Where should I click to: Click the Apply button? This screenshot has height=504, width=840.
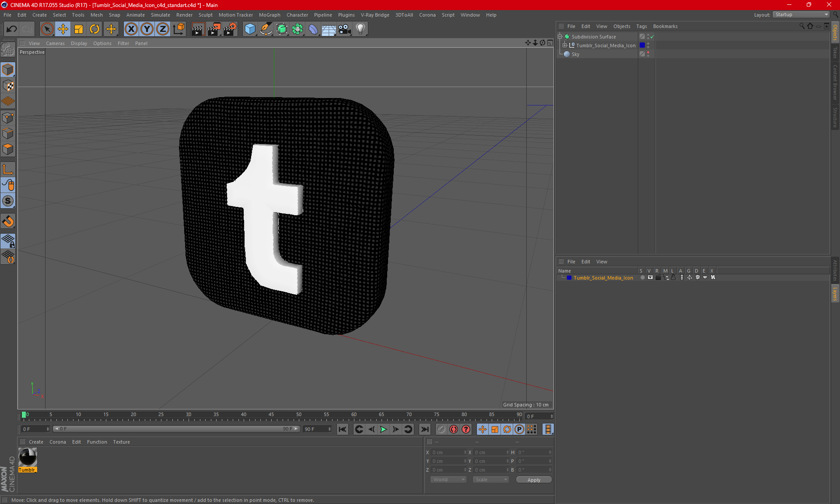point(534,480)
